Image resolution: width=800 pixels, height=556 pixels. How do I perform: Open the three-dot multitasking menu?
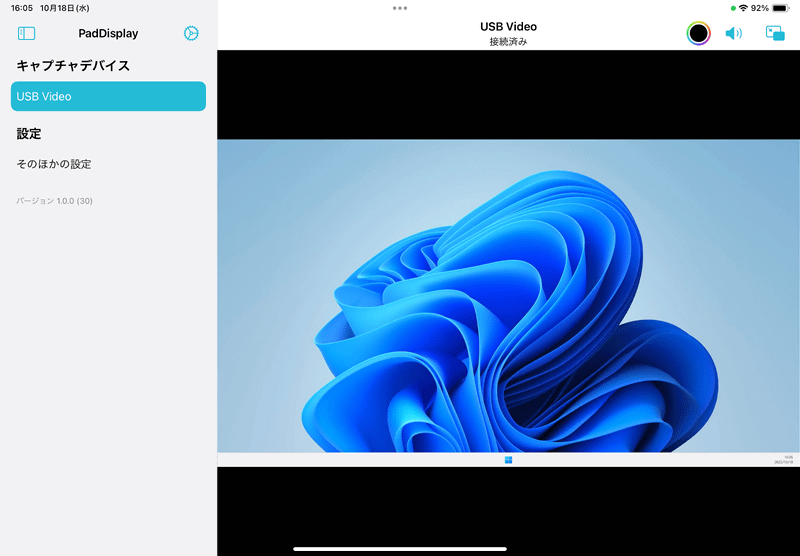point(399,8)
